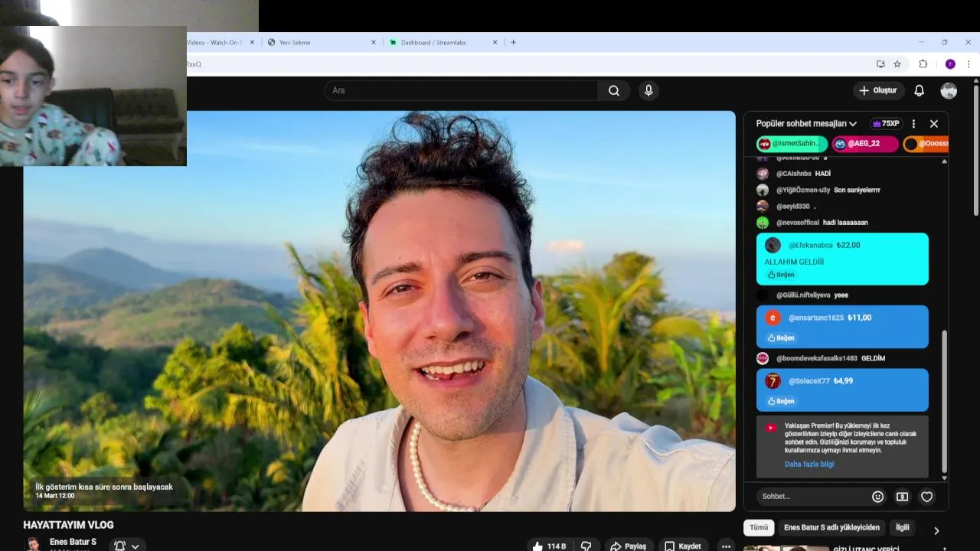
Task: Click the install/cast icon in address bar
Action: pos(880,64)
